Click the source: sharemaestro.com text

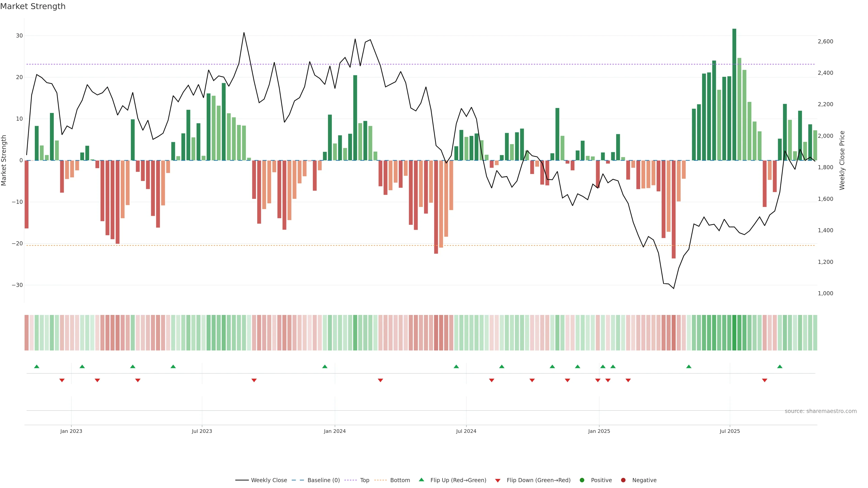pos(821,411)
